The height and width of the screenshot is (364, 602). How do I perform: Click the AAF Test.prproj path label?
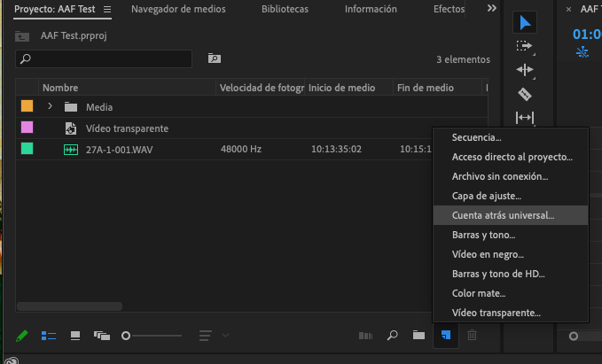74,35
